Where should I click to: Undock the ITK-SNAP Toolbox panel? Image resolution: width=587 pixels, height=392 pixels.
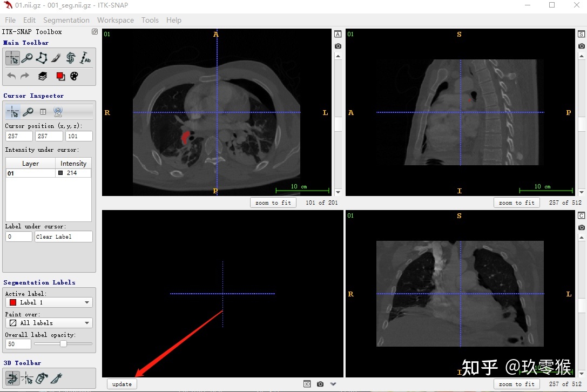[x=95, y=32]
